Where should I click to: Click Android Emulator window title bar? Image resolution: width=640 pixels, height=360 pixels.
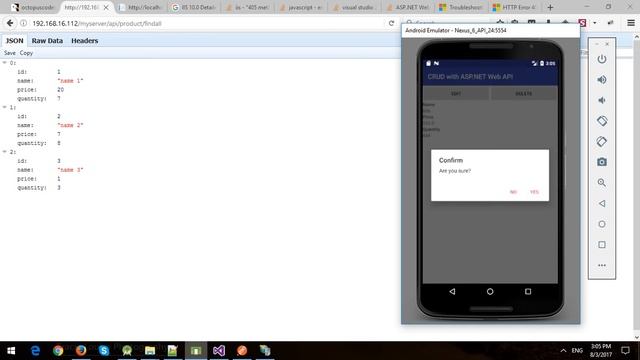click(x=490, y=31)
